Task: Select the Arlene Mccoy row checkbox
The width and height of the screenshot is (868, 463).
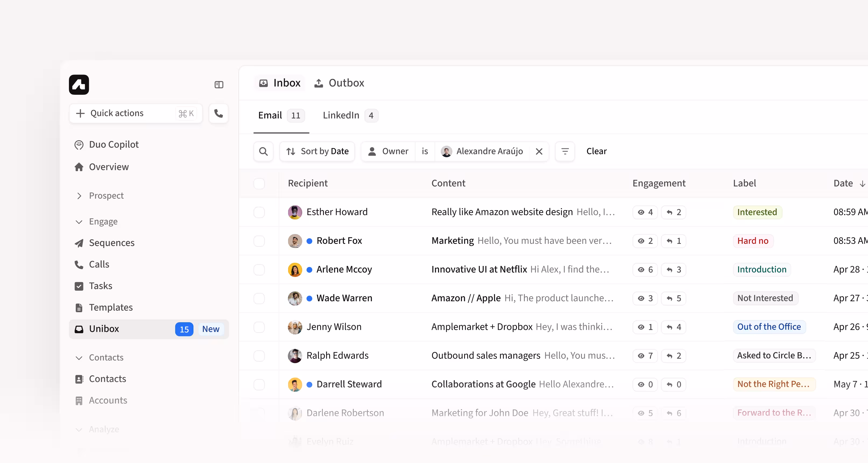Action: coord(259,269)
